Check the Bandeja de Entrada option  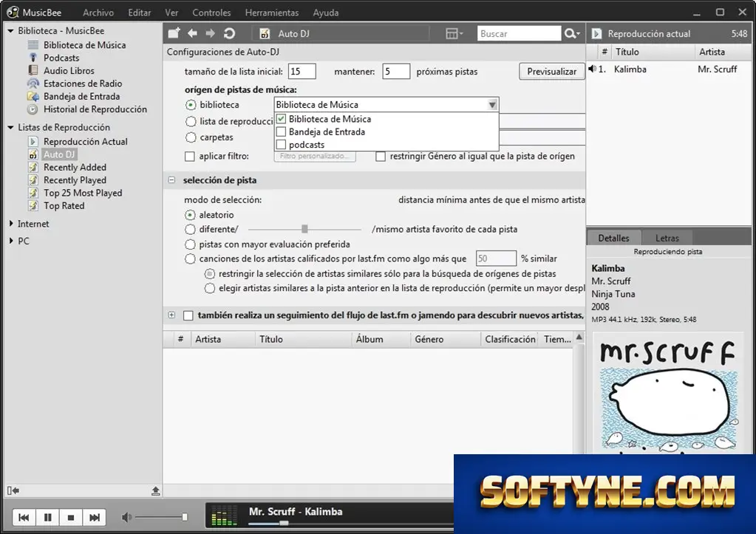click(x=281, y=131)
